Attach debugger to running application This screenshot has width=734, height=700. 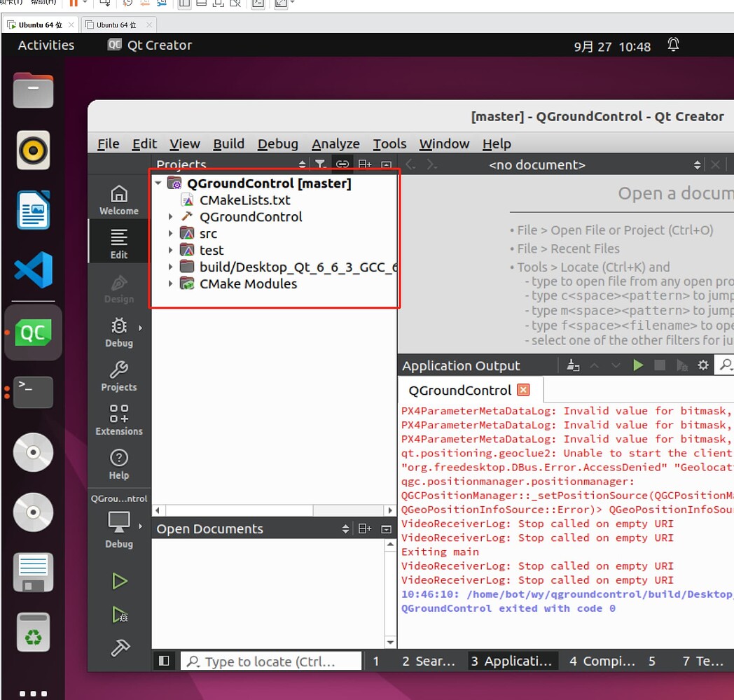pyautogui.click(x=682, y=365)
